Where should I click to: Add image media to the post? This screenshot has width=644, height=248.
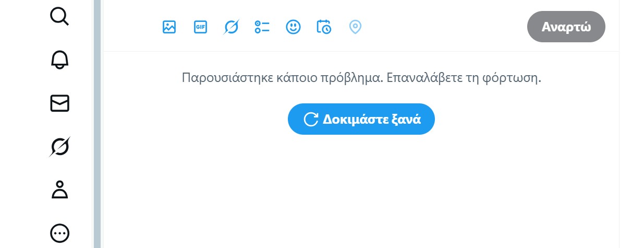pyautogui.click(x=169, y=27)
